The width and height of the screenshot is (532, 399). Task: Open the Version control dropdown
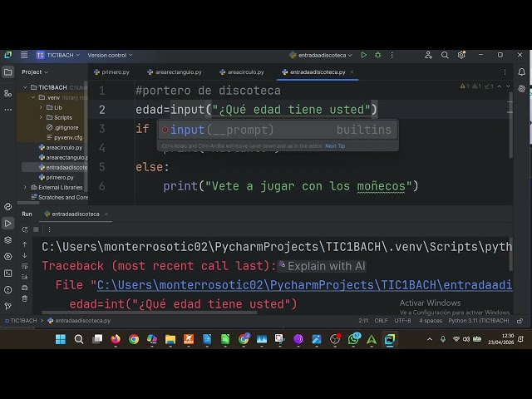[110, 55]
